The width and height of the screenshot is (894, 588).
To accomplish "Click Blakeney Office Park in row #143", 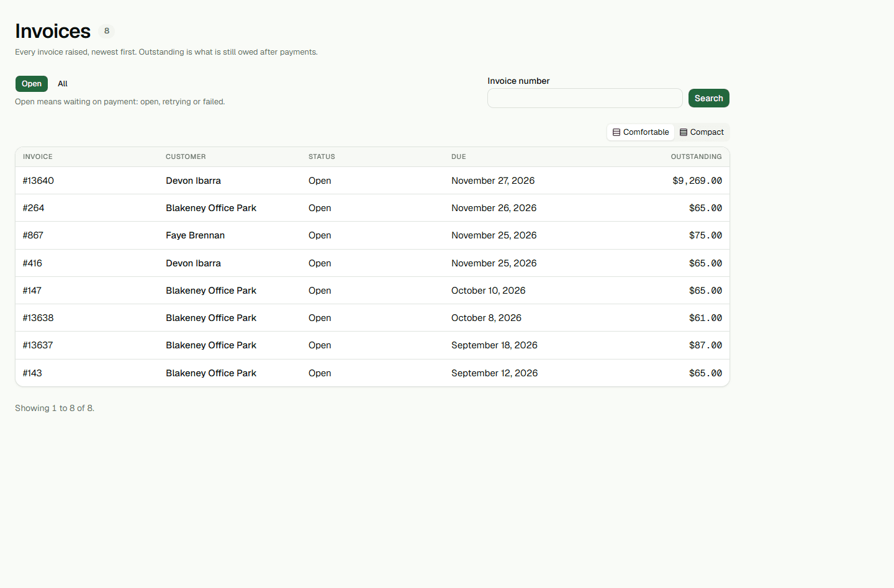I will point(211,373).
